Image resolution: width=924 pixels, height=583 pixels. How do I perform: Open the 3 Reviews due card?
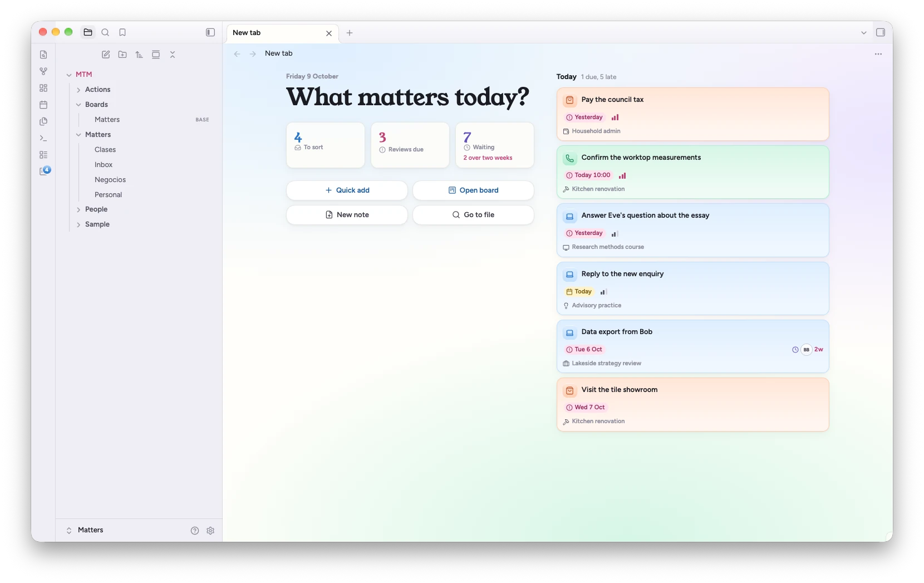click(x=410, y=145)
